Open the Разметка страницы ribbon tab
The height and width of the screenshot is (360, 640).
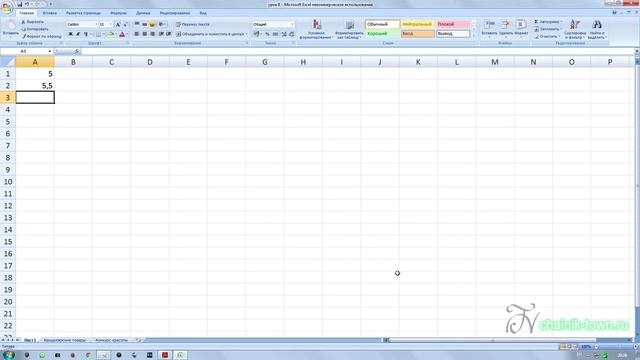pos(83,13)
